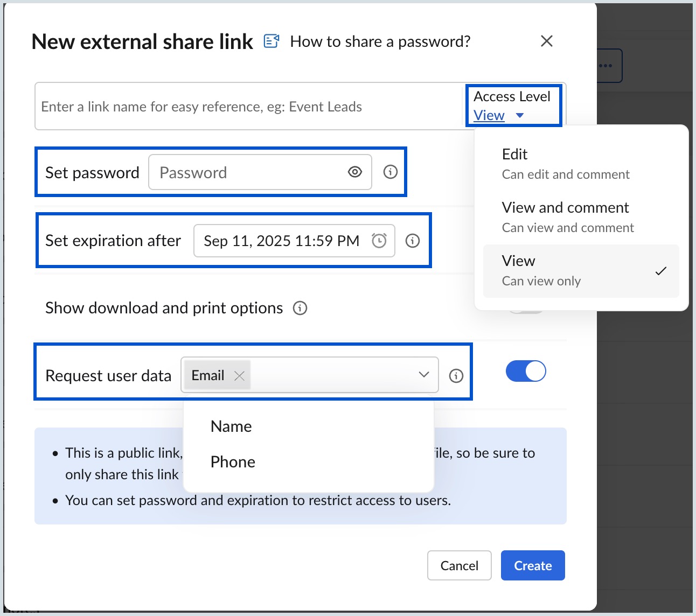Expand the Request user data options chevron
The width and height of the screenshot is (696, 616).
click(x=424, y=375)
